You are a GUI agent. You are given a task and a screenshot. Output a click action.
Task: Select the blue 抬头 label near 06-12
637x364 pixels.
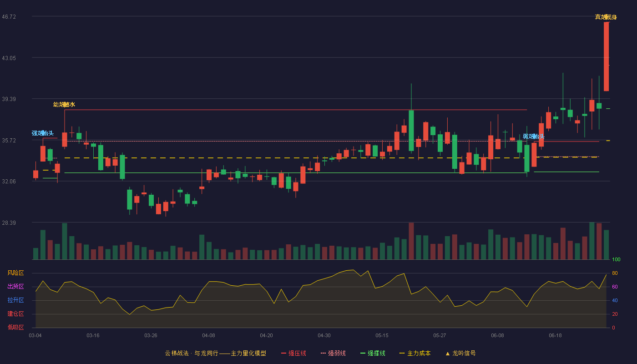click(534, 136)
